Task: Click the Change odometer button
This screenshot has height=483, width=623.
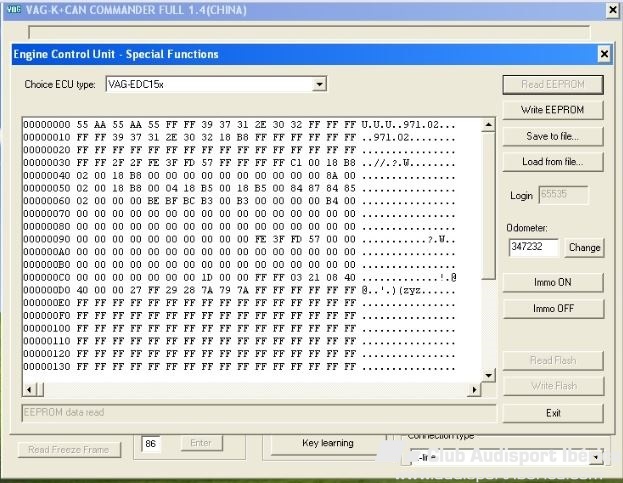Action: click(x=584, y=247)
